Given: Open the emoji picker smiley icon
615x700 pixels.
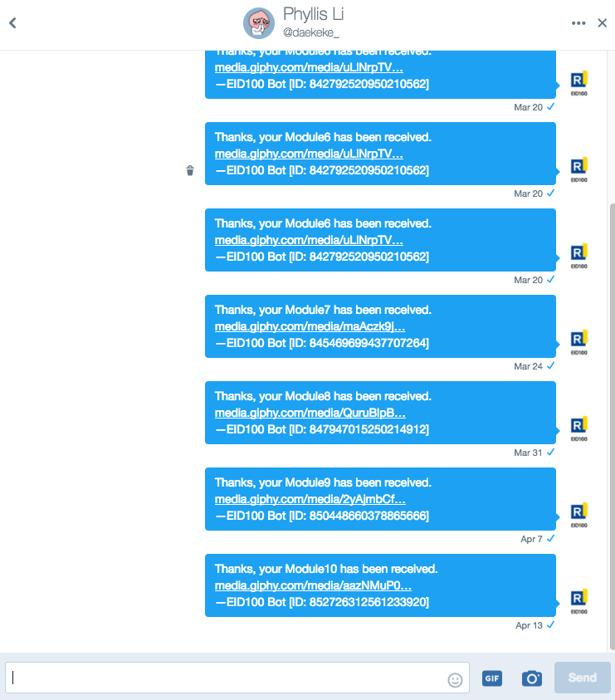Looking at the screenshot, I should 455,680.
